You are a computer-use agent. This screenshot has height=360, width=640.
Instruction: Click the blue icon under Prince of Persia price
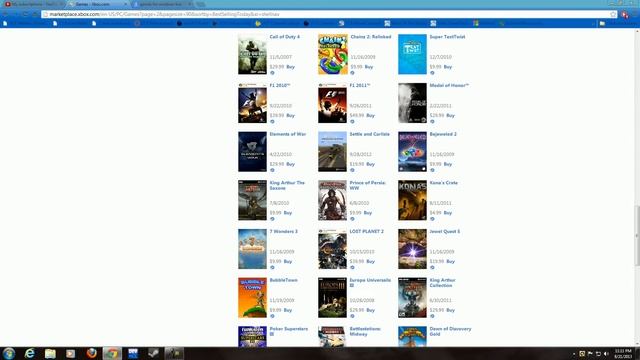[352, 219]
